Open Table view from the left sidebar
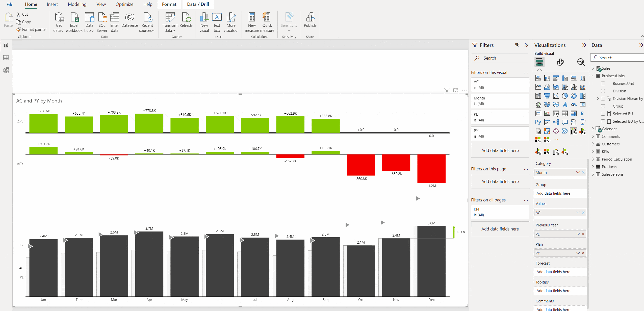Viewport: 644px width, 311px height. (x=6, y=58)
